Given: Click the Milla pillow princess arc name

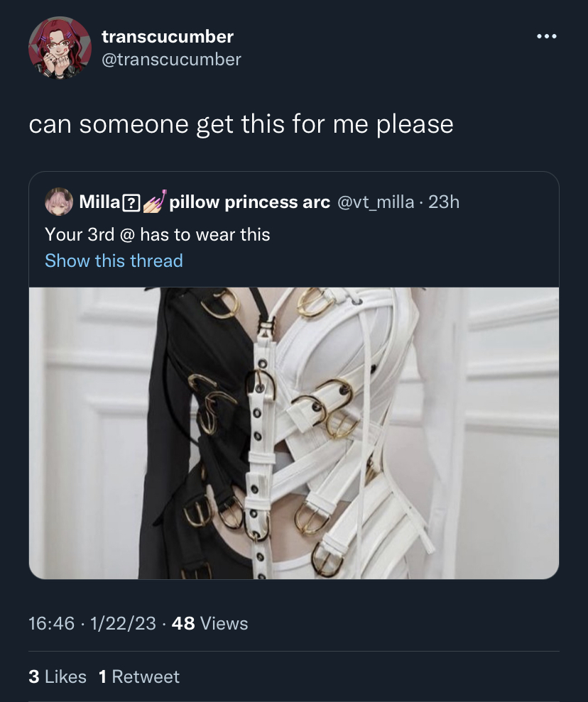Looking at the screenshot, I should click(x=205, y=202).
